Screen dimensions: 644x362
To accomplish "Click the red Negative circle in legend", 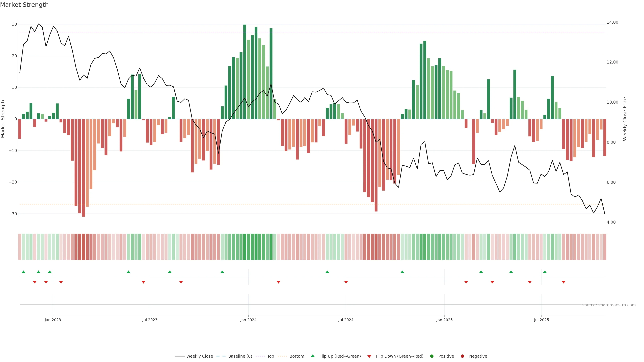I will (462, 356).
